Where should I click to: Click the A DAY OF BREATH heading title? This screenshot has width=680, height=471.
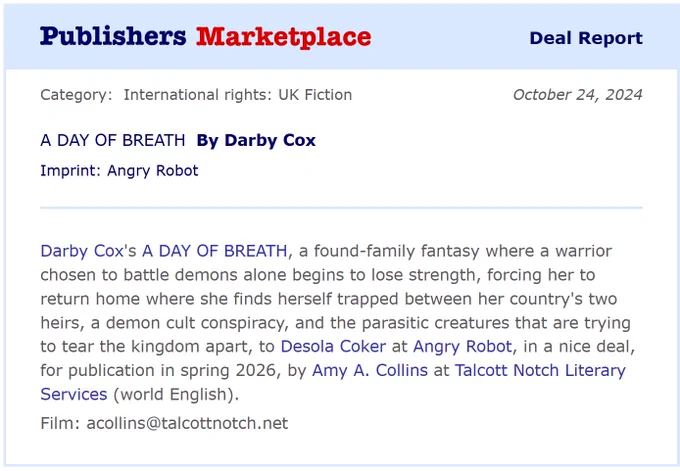click(x=113, y=141)
